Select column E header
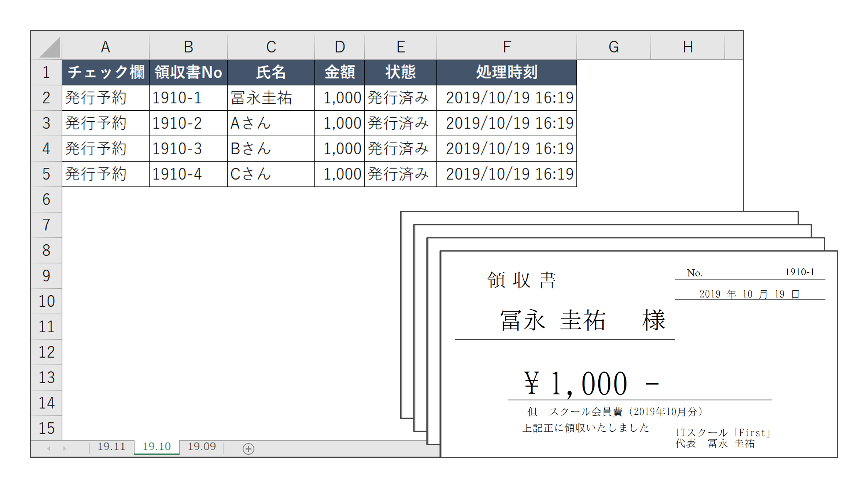The image size is (868, 488). pyautogui.click(x=401, y=46)
